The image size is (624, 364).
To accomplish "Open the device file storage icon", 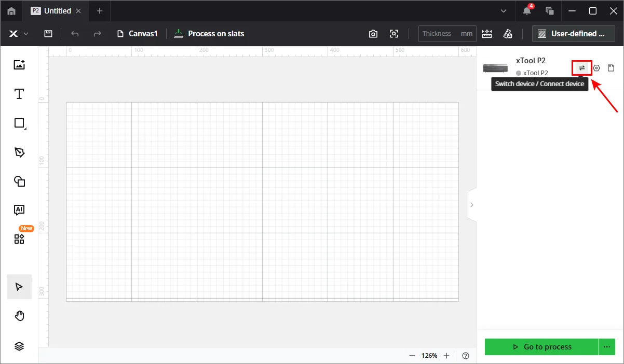I will 611,68.
